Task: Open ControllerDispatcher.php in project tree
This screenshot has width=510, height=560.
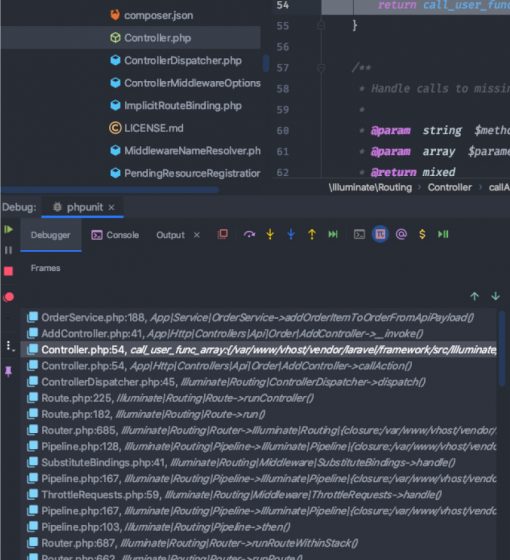Action: (175, 60)
